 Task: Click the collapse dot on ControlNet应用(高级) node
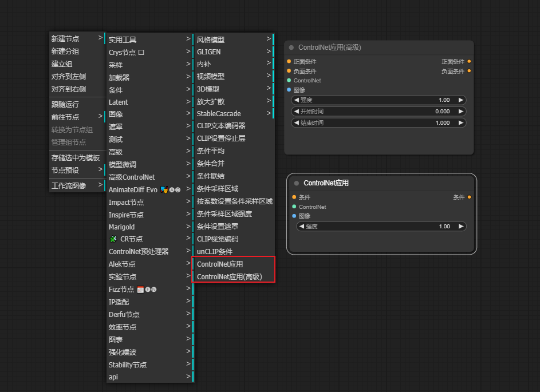point(291,47)
